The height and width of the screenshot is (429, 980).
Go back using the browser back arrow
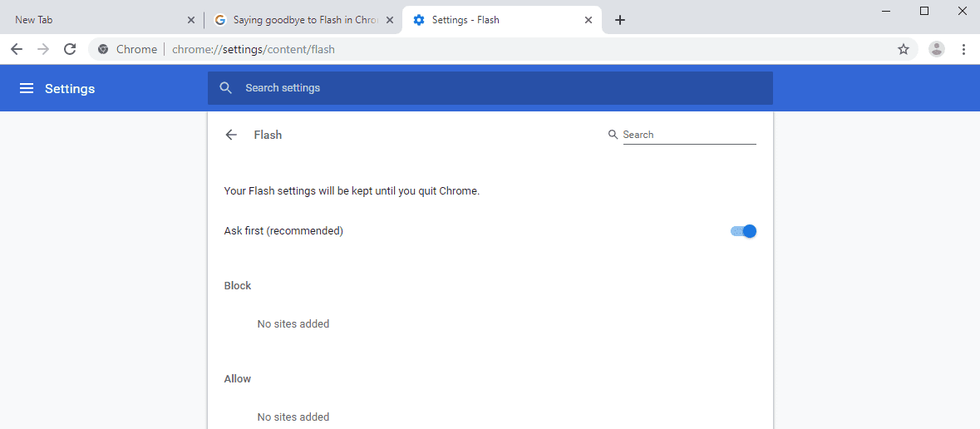pyautogui.click(x=17, y=49)
